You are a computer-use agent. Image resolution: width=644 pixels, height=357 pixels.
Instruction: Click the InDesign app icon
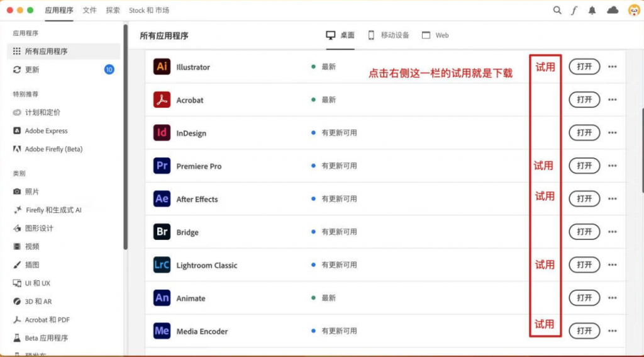(162, 133)
